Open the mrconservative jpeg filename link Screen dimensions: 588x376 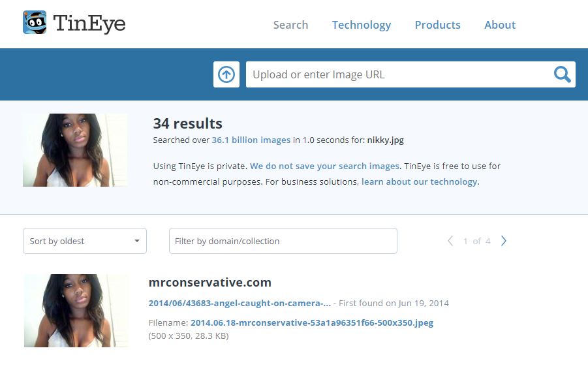(x=312, y=322)
